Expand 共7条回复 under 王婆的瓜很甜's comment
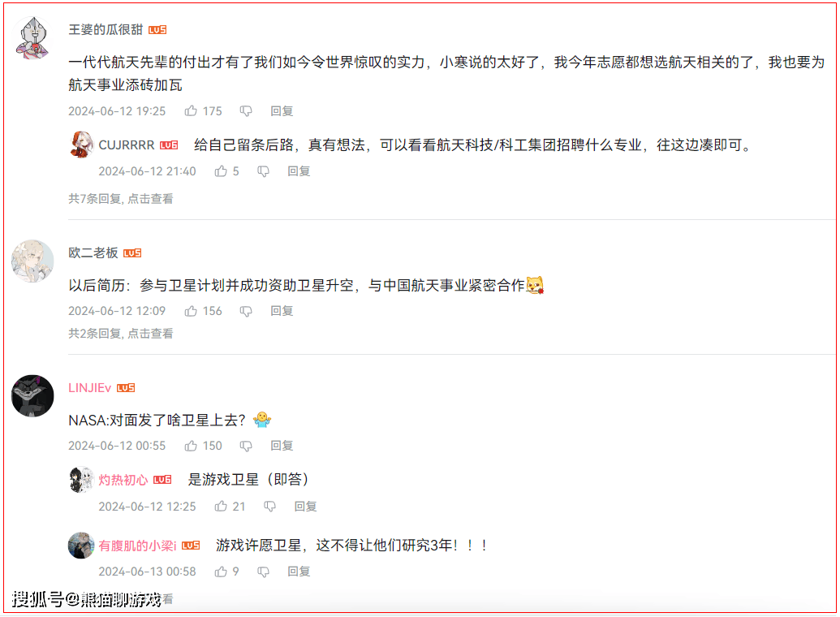 (x=121, y=199)
